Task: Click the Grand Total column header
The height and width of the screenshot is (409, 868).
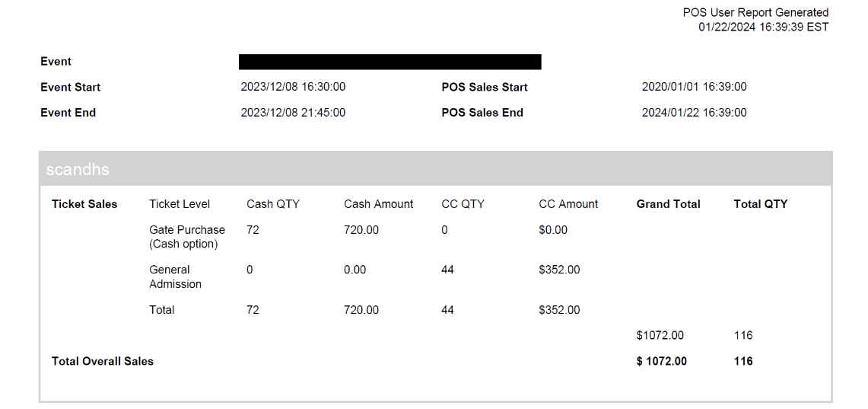Action: (x=668, y=204)
